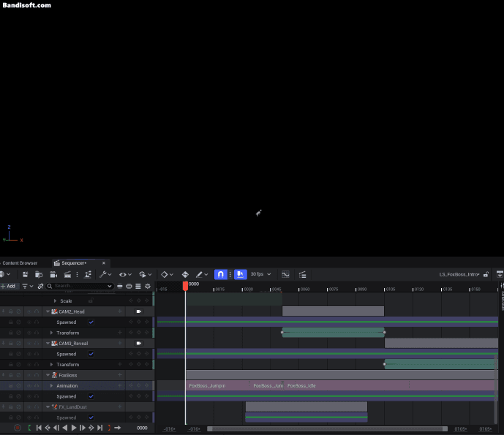Select the Sequencer tab
This screenshot has width=504, height=435.
(74, 262)
